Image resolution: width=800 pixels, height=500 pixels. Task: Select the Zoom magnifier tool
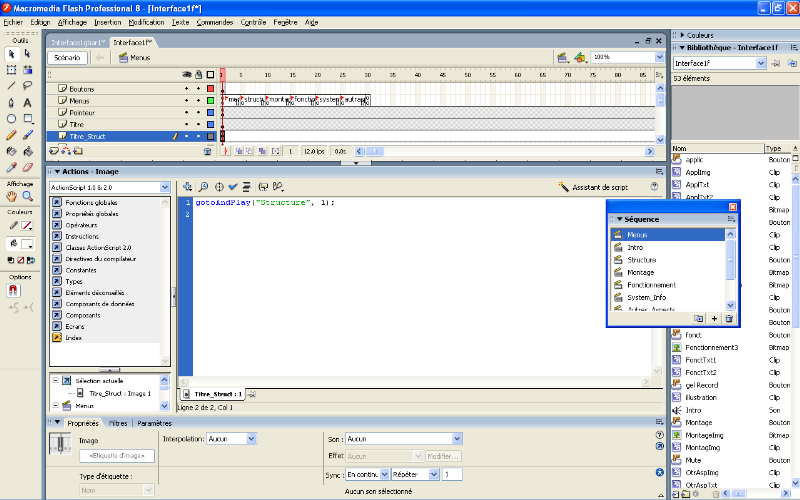28,196
